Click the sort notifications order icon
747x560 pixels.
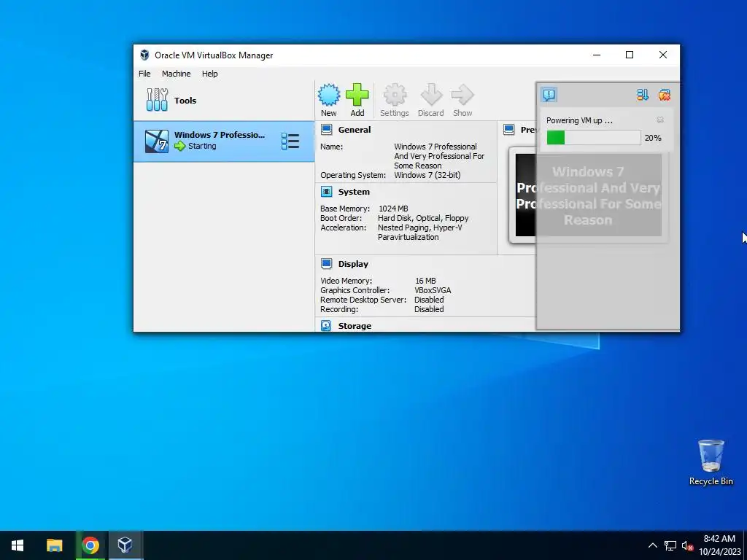(x=643, y=95)
